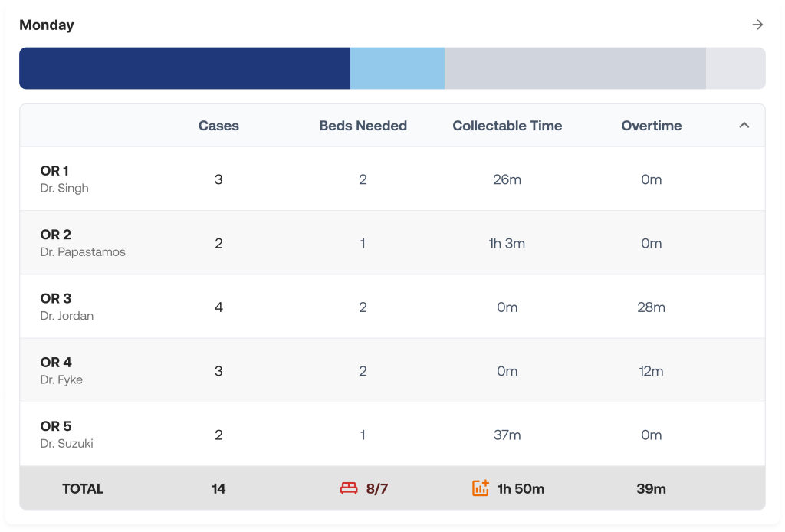This screenshot has width=785, height=532.
Task: Select the OR 1 row label
Action: 54,171
